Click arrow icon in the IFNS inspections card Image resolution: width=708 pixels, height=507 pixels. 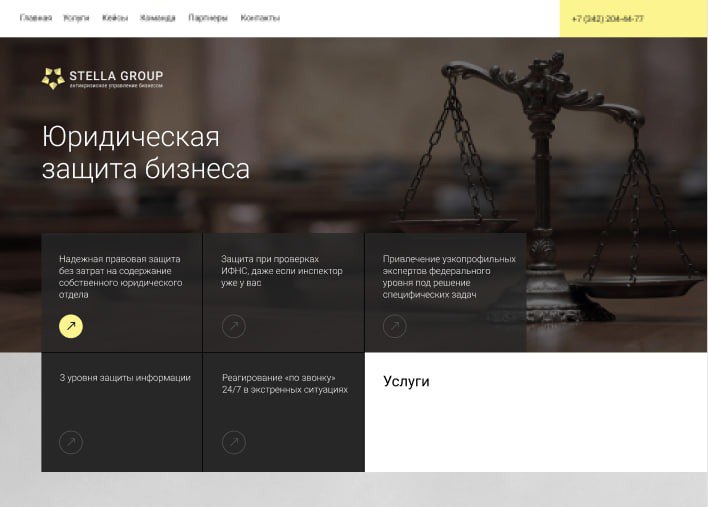click(233, 326)
